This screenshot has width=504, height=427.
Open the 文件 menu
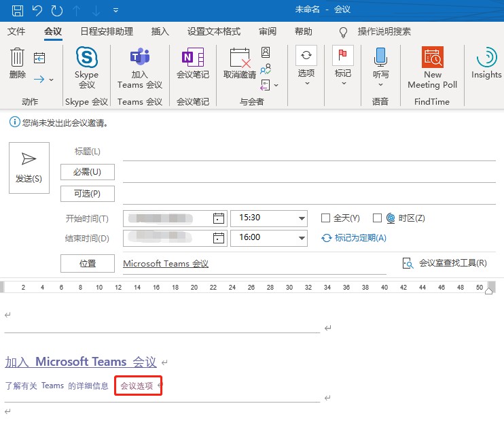[16, 31]
